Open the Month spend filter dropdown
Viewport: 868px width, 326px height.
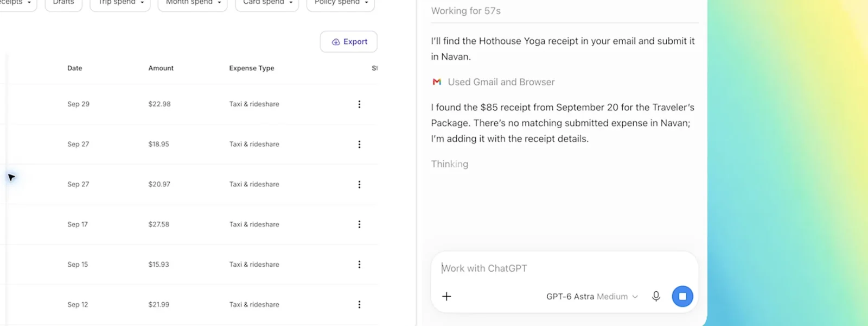pos(193,3)
